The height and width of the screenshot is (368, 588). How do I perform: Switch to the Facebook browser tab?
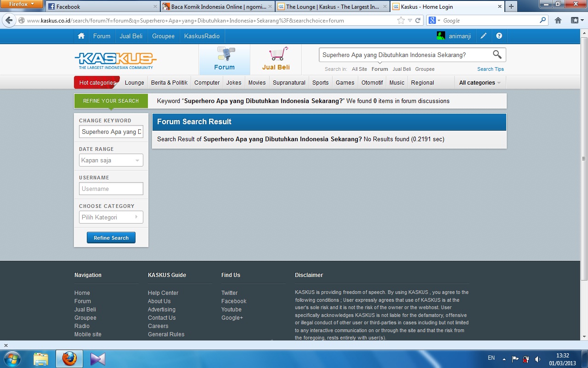click(102, 6)
